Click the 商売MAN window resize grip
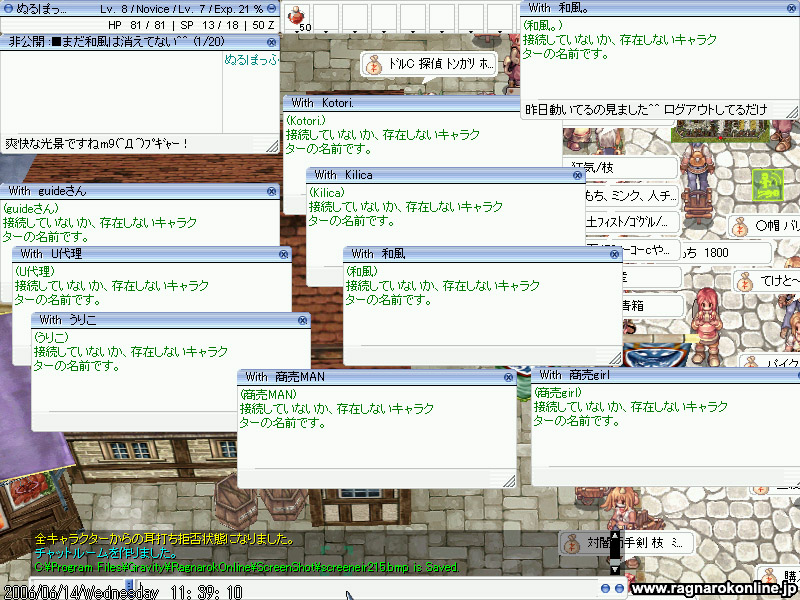 pyautogui.click(x=509, y=481)
